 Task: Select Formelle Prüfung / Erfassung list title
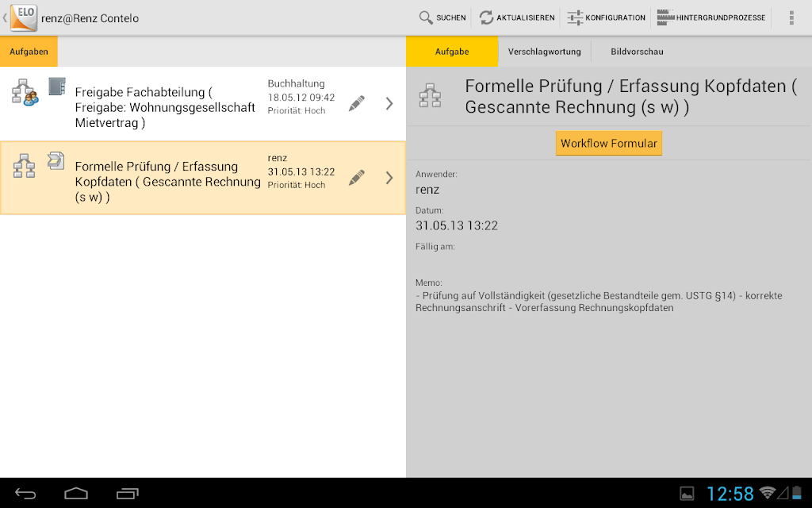tap(168, 182)
